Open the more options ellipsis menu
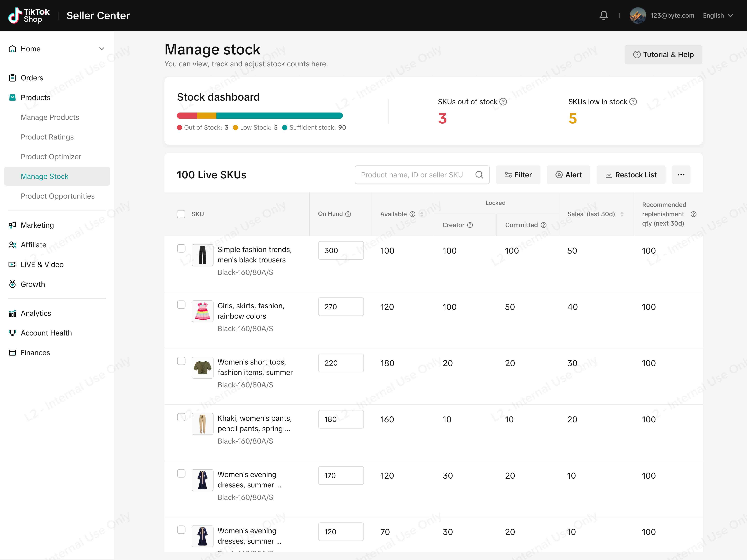The image size is (747, 560). coord(681,175)
